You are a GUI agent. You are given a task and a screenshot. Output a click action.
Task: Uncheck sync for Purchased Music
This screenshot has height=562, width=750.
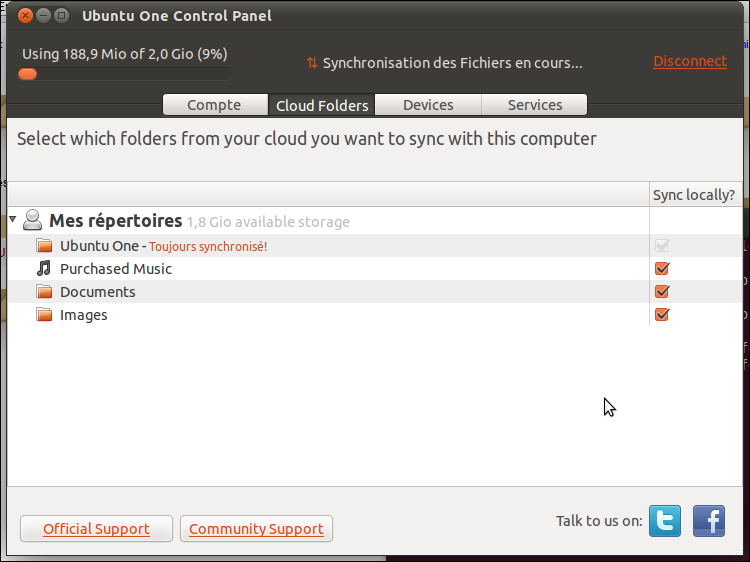(662, 268)
